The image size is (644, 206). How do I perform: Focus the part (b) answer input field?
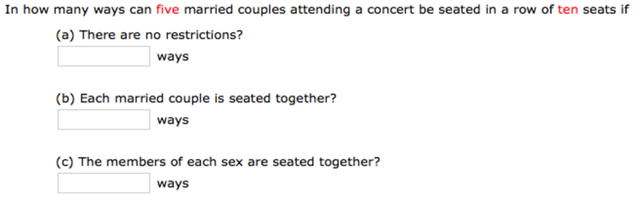[103, 120]
